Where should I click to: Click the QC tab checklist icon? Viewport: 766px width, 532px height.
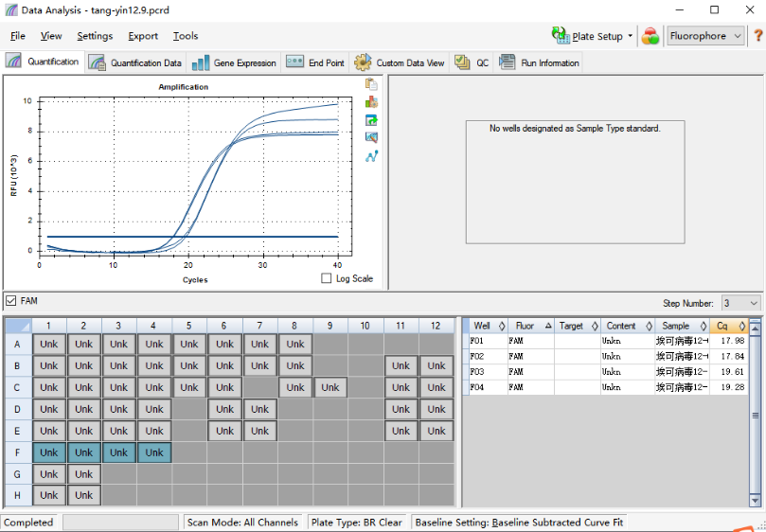click(x=462, y=62)
